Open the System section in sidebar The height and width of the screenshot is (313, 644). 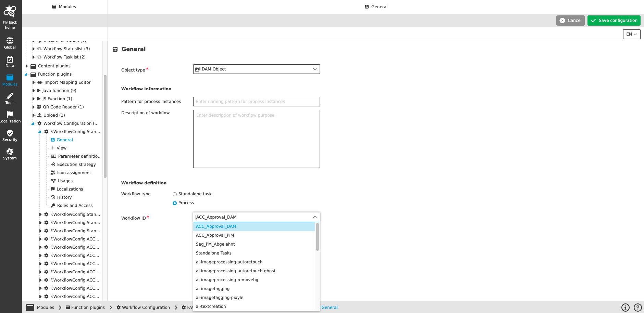10,154
